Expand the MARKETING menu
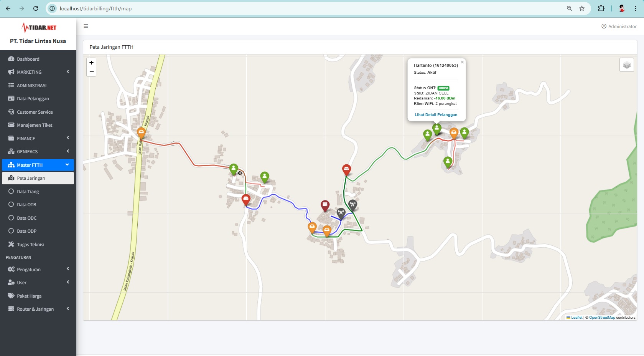644x356 pixels. [38, 72]
